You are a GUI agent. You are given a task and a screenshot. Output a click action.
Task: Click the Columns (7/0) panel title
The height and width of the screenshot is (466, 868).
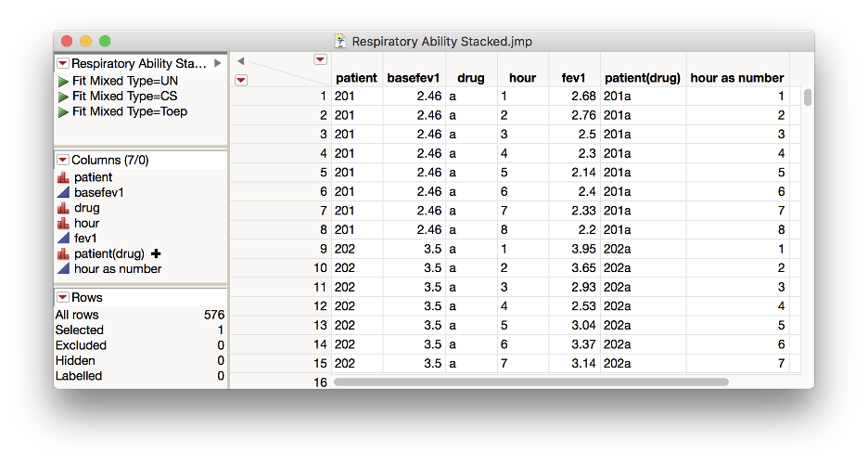pyautogui.click(x=110, y=160)
